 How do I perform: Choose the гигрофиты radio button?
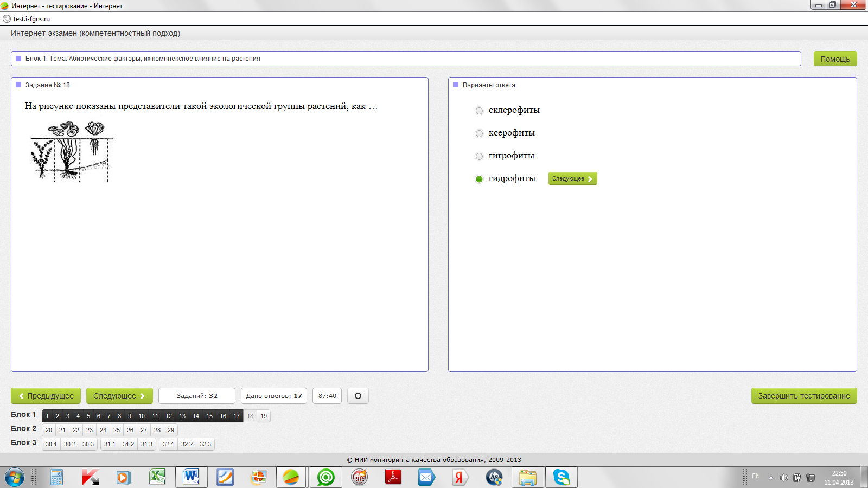click(479, 156)
